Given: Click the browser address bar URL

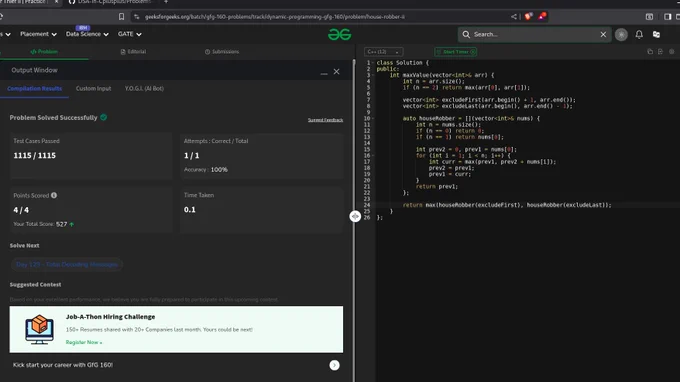Looking at the screenshot, I should pos(275,16).
